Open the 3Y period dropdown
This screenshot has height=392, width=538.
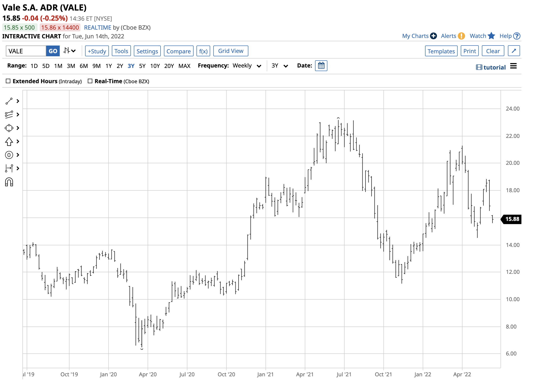(x=280, y=66)
